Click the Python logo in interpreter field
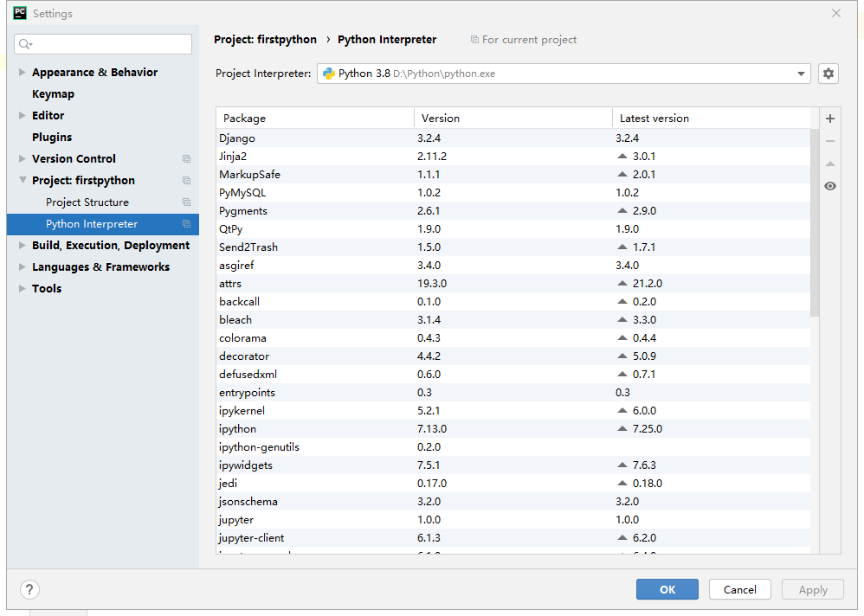 329,74
